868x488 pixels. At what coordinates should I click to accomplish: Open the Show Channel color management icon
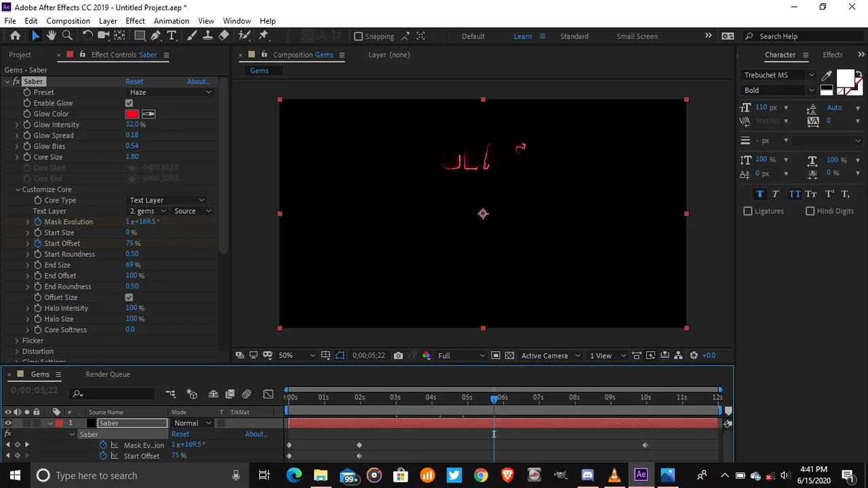(426, 355)
